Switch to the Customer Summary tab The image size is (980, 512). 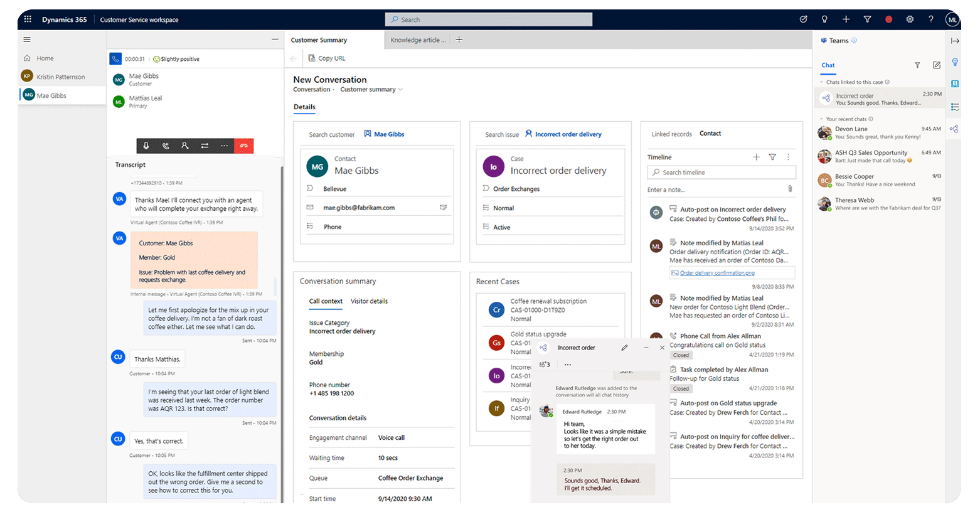point(319,40)
